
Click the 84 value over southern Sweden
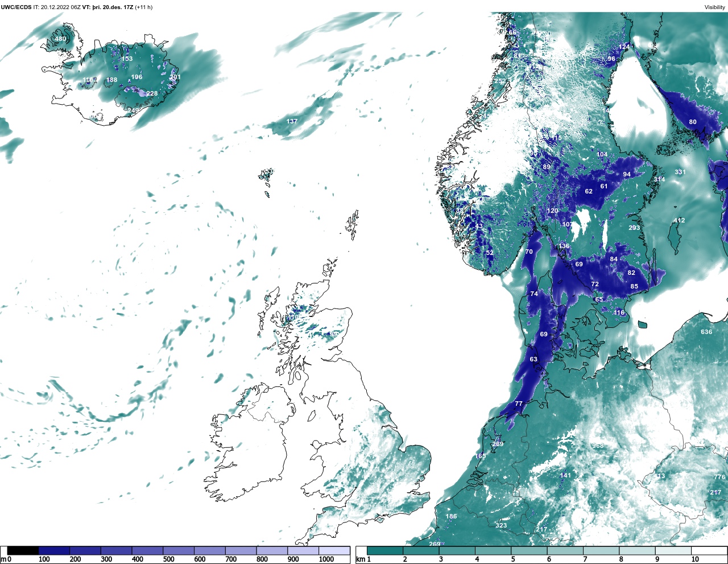[614, 260]
